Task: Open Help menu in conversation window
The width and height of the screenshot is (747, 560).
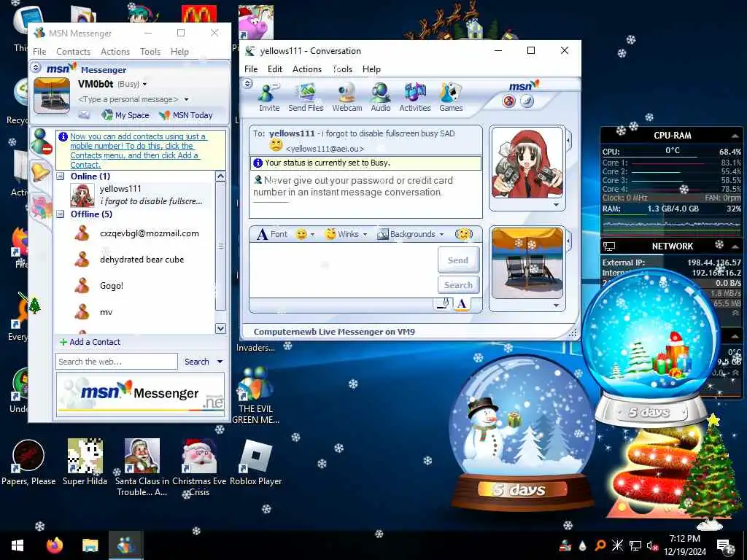Action: pyautogui.click(x=371, y=69)
